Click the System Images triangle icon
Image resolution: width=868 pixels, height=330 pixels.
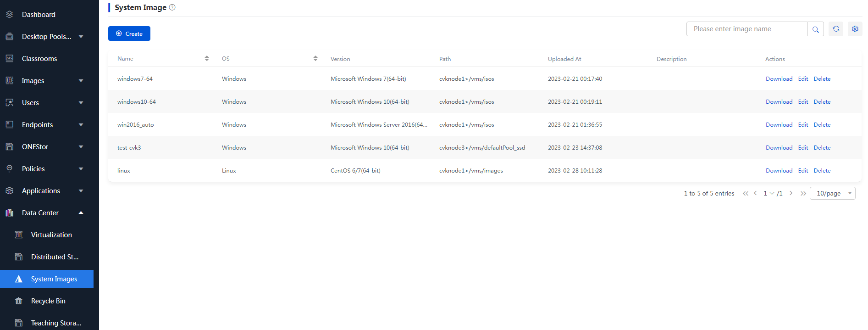pos(18,279)
